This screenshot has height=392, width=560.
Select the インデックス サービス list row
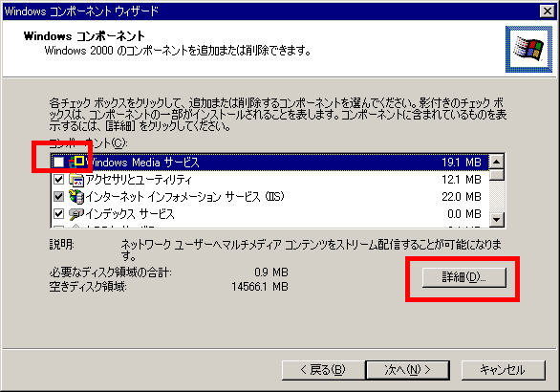269,214
